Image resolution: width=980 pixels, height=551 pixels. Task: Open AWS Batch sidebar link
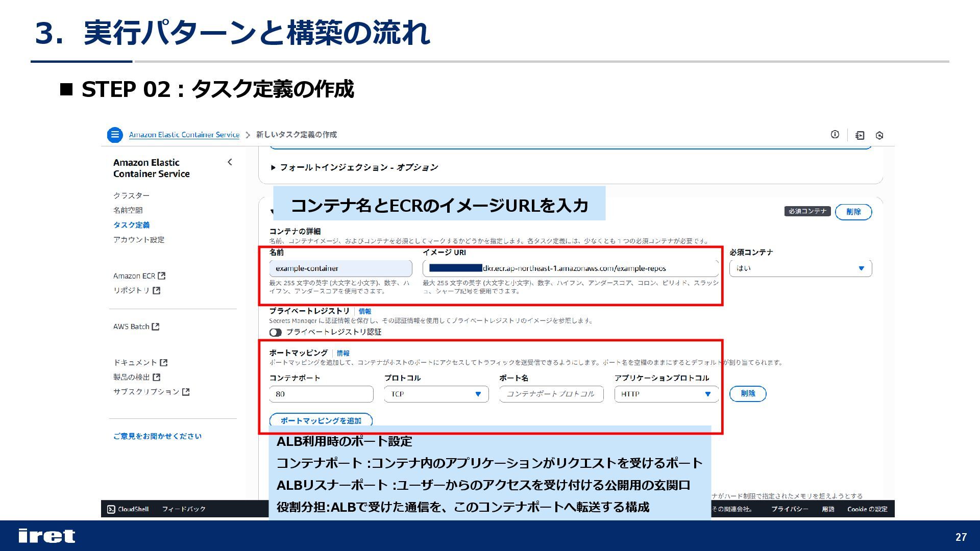coord(131,327)
